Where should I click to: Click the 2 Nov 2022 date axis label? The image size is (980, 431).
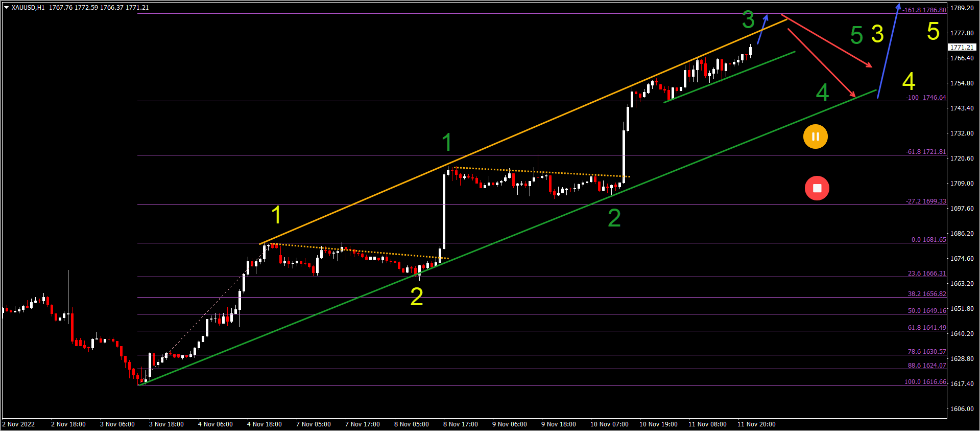pyautogui.click(x=19, y=424)
